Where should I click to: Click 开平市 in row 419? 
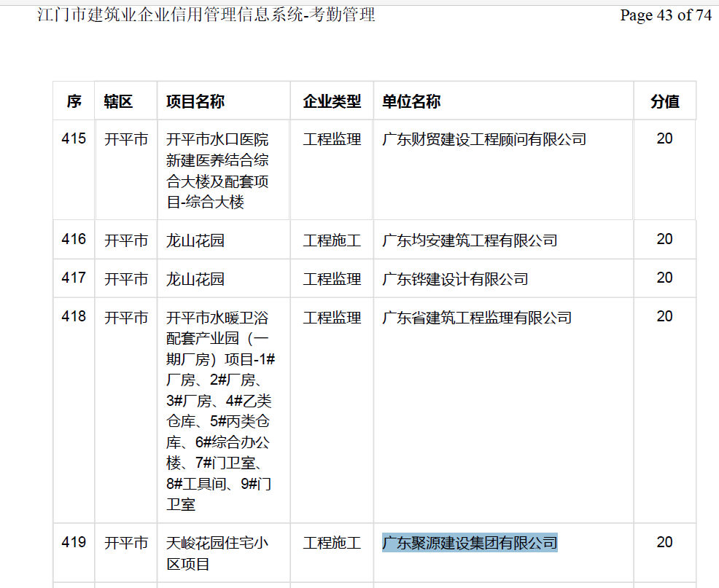pos(126,543)
